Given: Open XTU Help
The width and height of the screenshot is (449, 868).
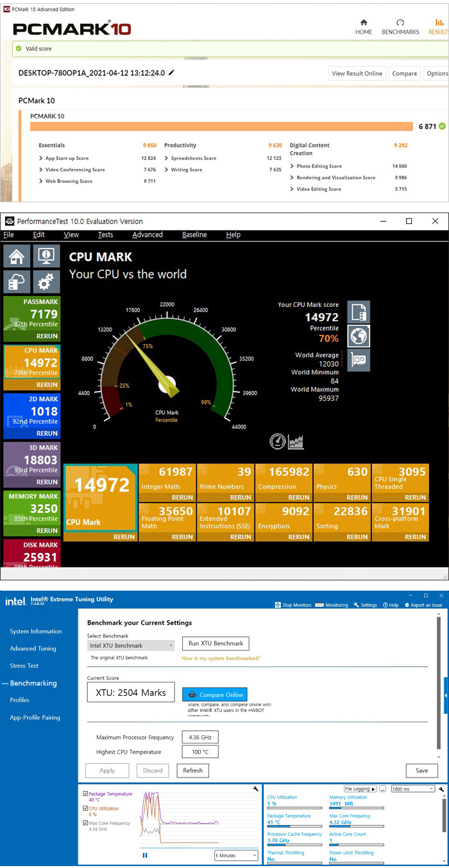Looking at the screenshot, I should tap(391, 605).
